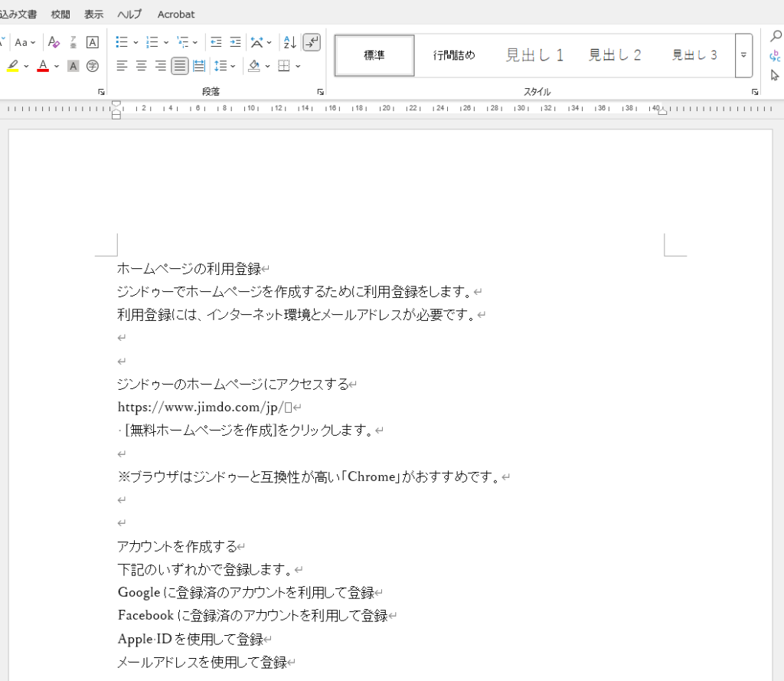The height and width of the screenshot is (681, 784).
Task: Toggle show/hide paragraph marks button
Action: tap(312, 42)
